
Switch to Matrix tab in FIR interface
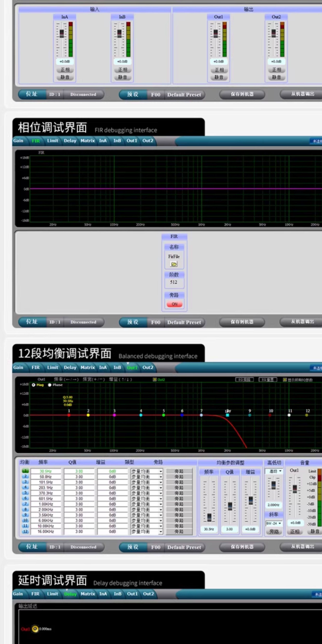pyautogui.click(x=88, y=141)
